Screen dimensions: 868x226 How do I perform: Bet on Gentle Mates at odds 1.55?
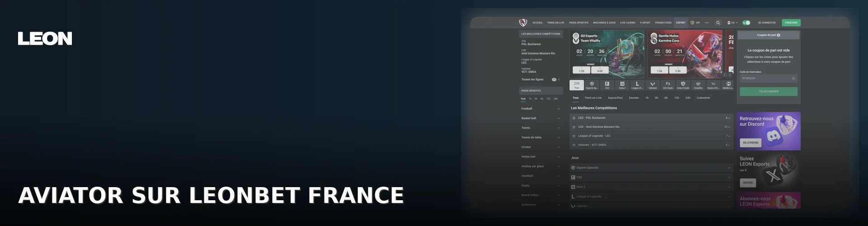(x=660, y=70)
